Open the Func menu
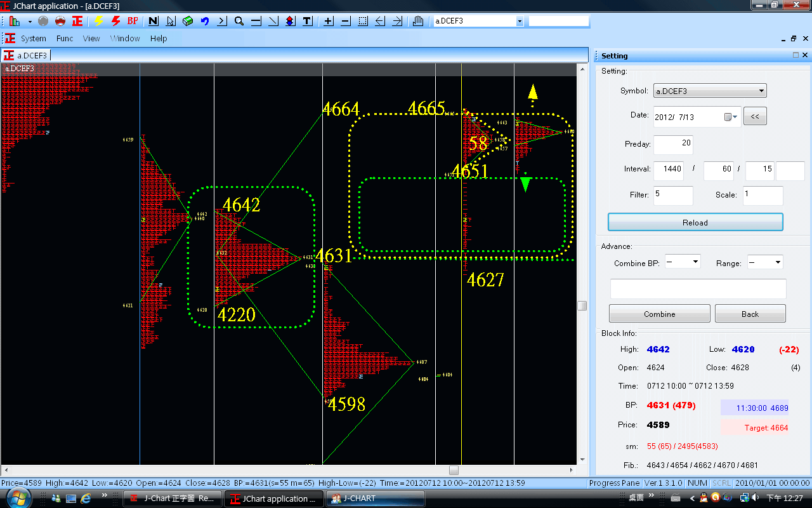 click(x=65, y=38)
